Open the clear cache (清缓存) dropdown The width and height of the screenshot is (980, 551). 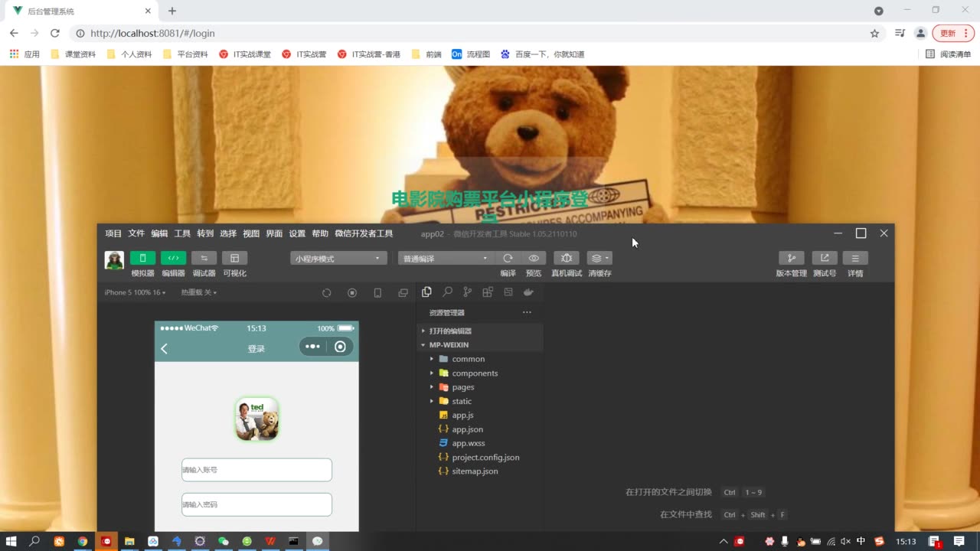click(599, 258)
